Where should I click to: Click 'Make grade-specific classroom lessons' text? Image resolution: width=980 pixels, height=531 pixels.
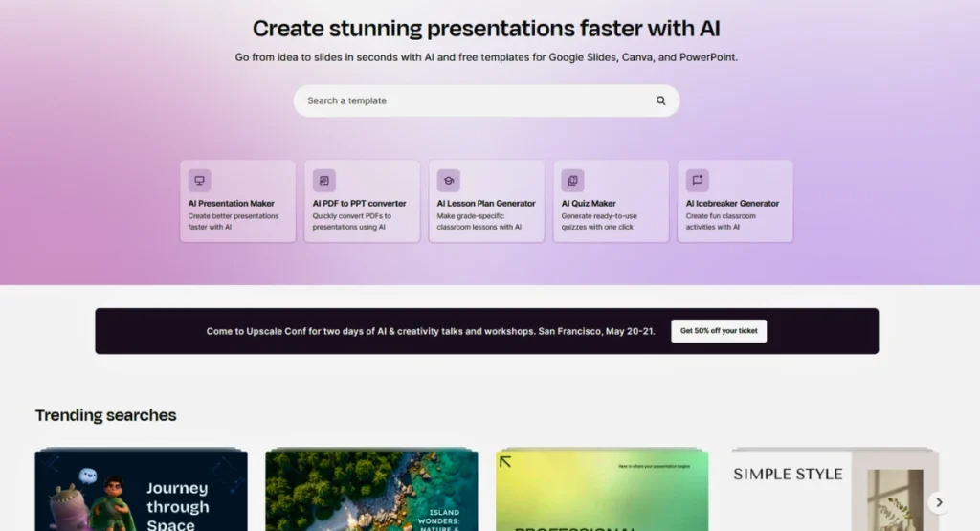click(x=479, y=222)
